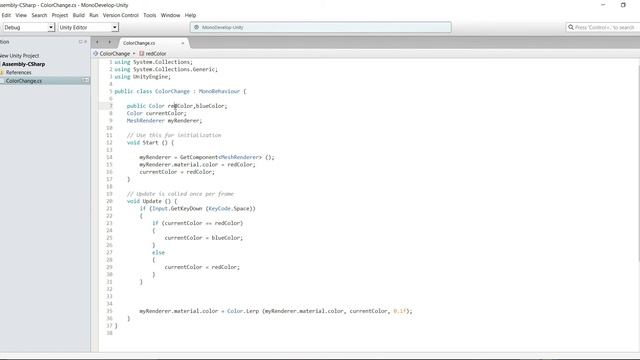Click the magnifier icon in search box
Image resolution: width=640 pixels, height=360 pixels.
[571, 27]
